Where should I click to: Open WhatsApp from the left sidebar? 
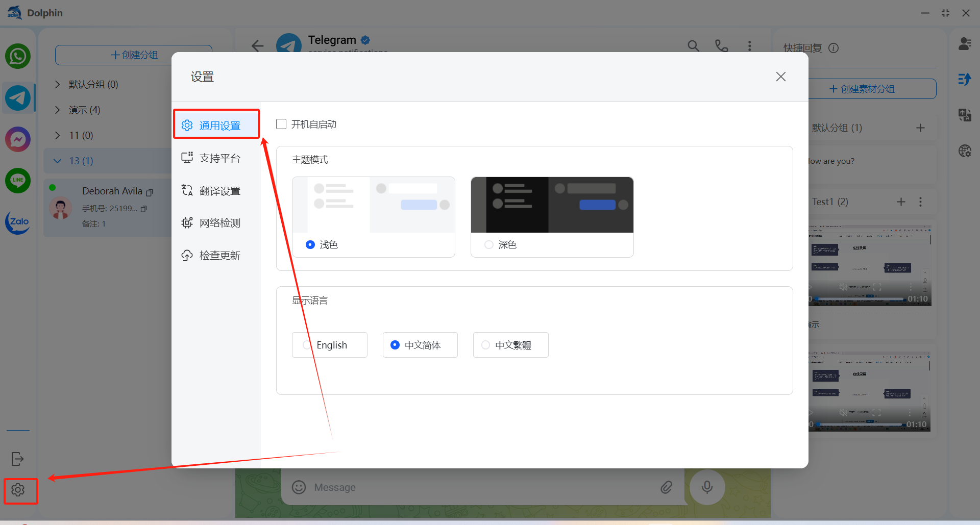tap(18, 56)
